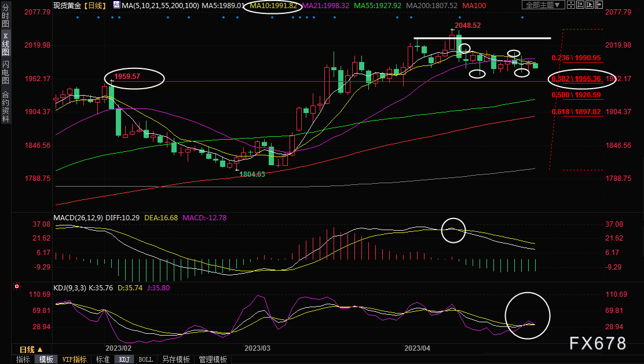
Task: Click the first blue event dot above chart
Action: tap(77, 17)
